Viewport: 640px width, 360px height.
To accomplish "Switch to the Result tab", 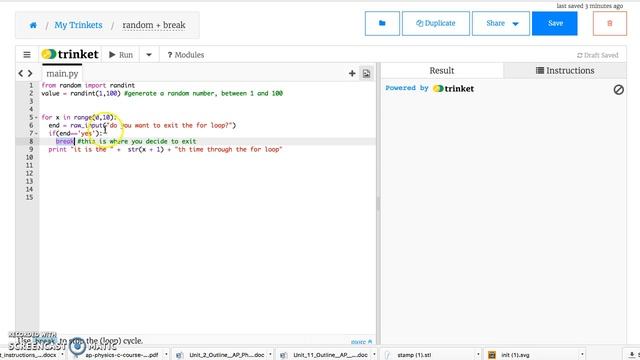I will tap(442, 71).
